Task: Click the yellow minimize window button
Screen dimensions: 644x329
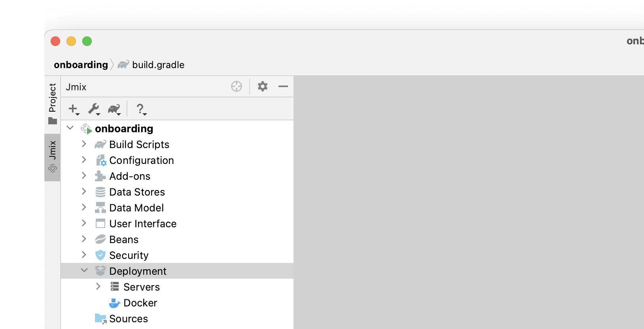Action: [71, 41]
